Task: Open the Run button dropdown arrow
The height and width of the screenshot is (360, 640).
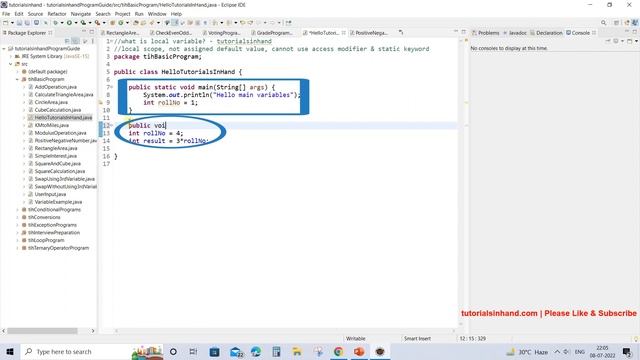Action: tap(76, 22)
